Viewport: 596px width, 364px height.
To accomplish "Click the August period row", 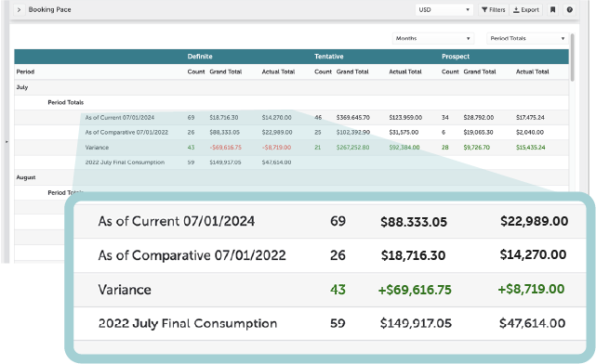I will click(x=292, y=177).
